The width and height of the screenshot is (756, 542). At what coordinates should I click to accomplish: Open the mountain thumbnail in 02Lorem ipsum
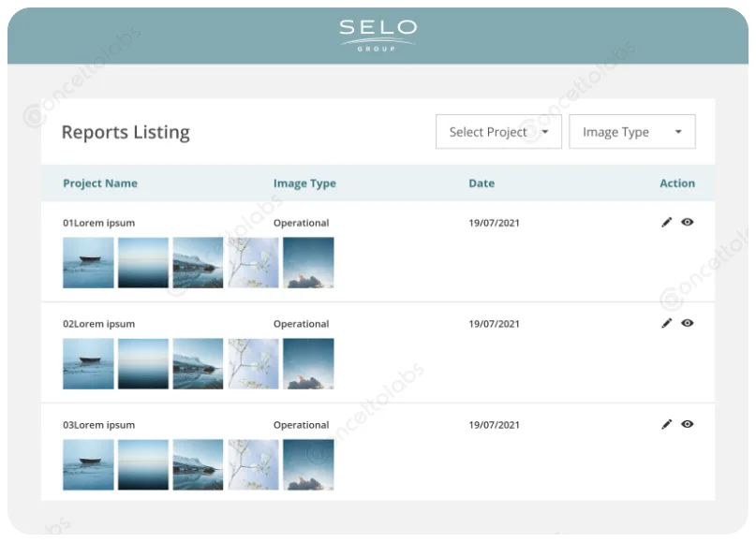tap(198, 363)
